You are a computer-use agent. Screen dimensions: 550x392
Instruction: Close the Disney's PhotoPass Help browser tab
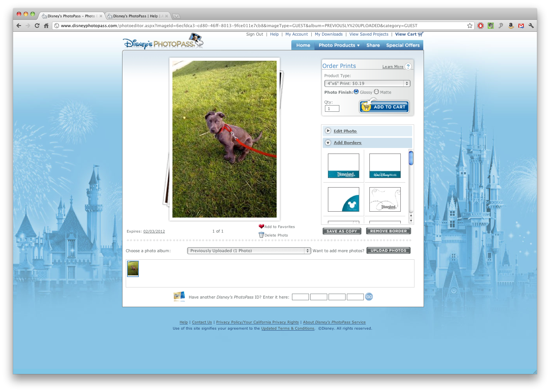click(167, 16)
